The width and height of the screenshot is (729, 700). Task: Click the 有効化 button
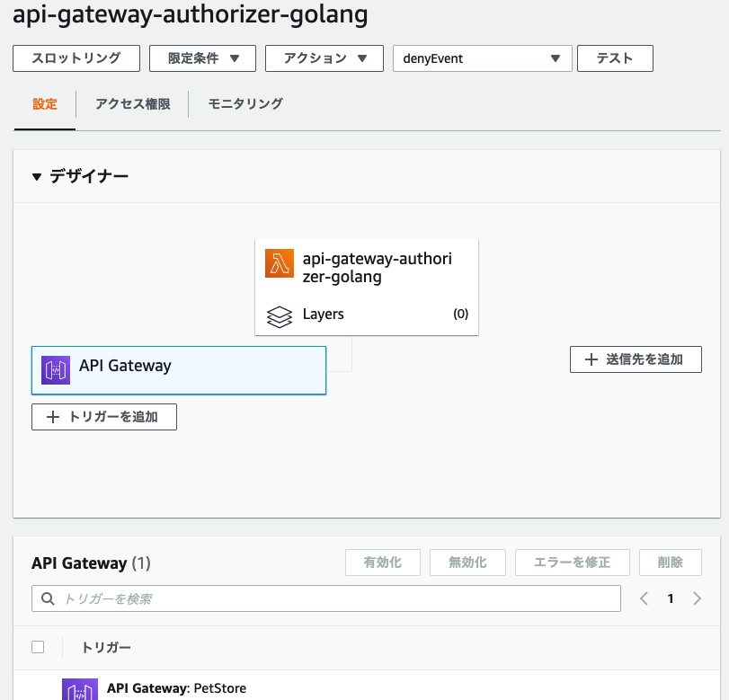[383, 563]
